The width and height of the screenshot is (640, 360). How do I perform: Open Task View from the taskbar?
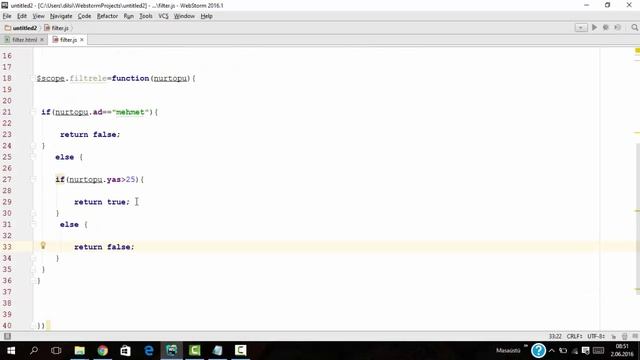click(x=56, y=351)
